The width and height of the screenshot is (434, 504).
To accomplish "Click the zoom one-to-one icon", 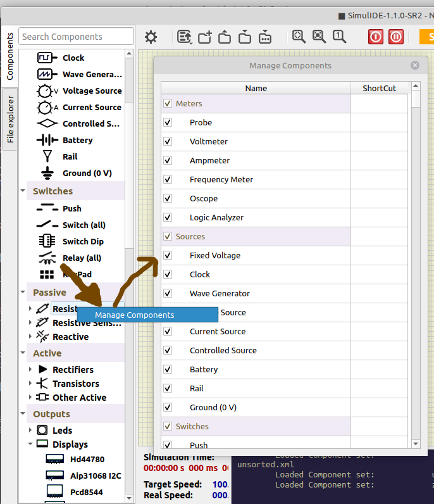I will 339,37.
